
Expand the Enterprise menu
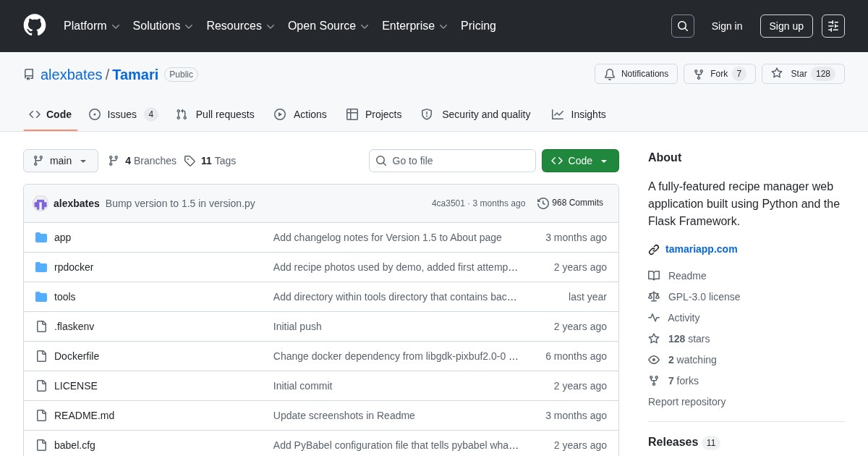[x=414, y=26]
